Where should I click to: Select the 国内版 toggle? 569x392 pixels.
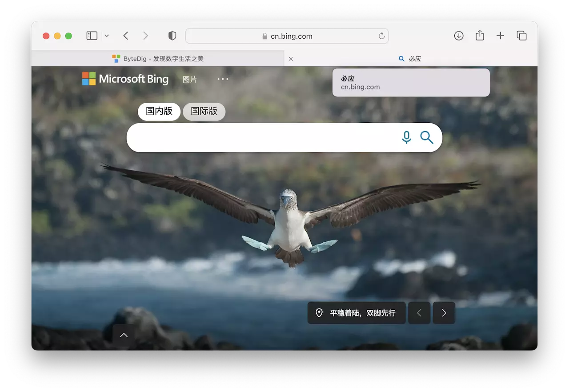point(159,112)
